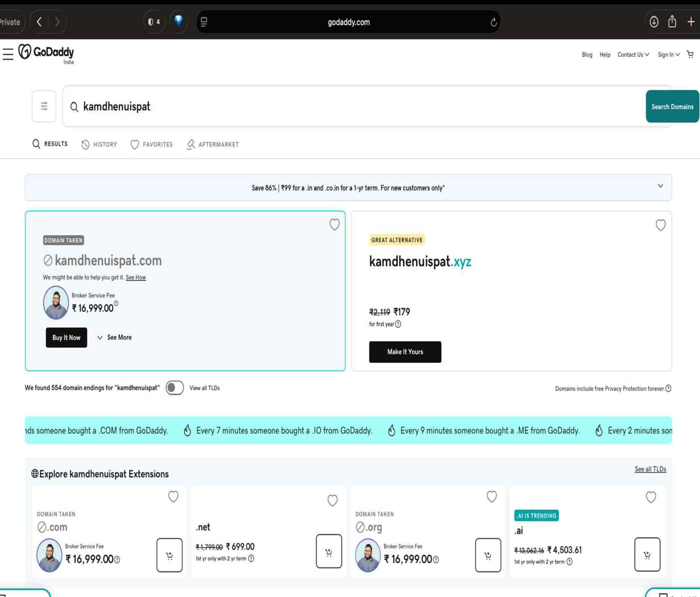Favorite kamdhenuispat.com with the heart icon

click(334, 224)
